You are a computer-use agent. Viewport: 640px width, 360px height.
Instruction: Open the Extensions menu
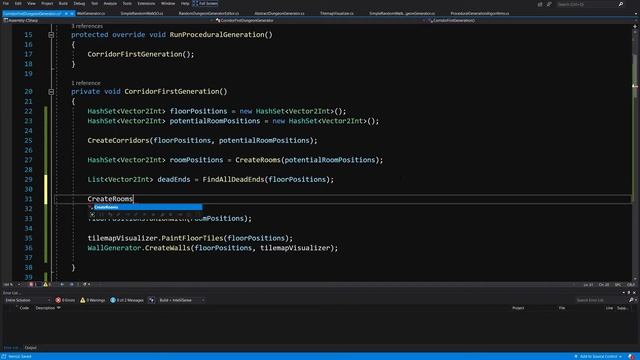(146, 3)
